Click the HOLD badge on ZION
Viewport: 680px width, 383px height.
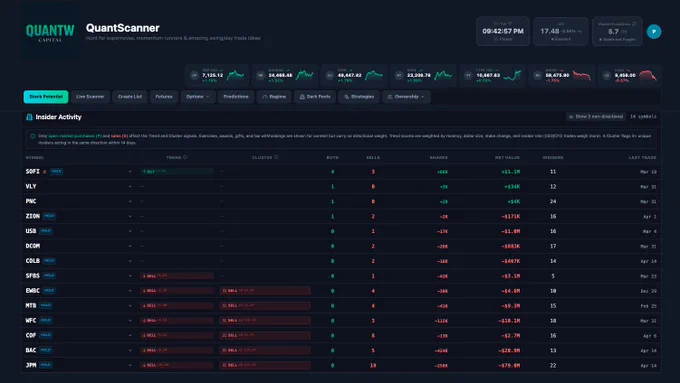pos(49,216)
